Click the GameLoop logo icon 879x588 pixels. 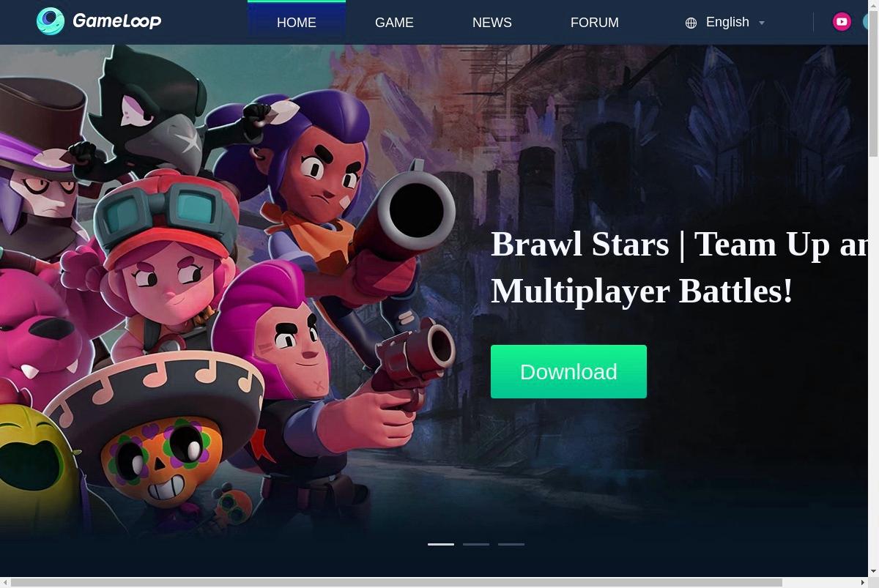pyautogui.click(x=51, y=21)
